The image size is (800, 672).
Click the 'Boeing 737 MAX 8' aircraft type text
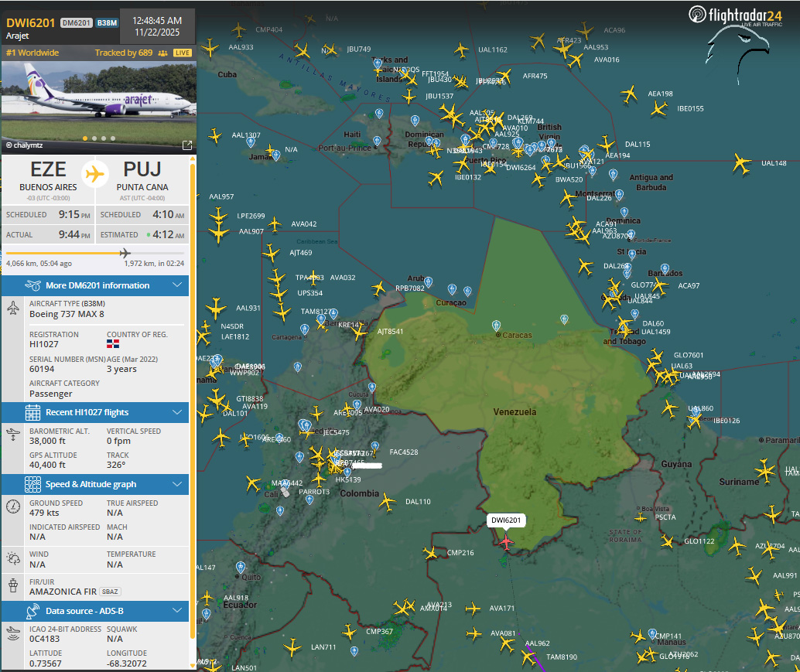(x=67, y=315)
